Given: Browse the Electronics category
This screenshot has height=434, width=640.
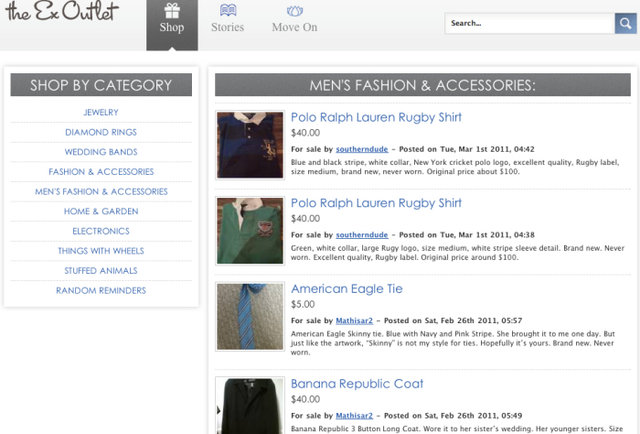Looking at the screenshot, I should [x=101, y=231].
